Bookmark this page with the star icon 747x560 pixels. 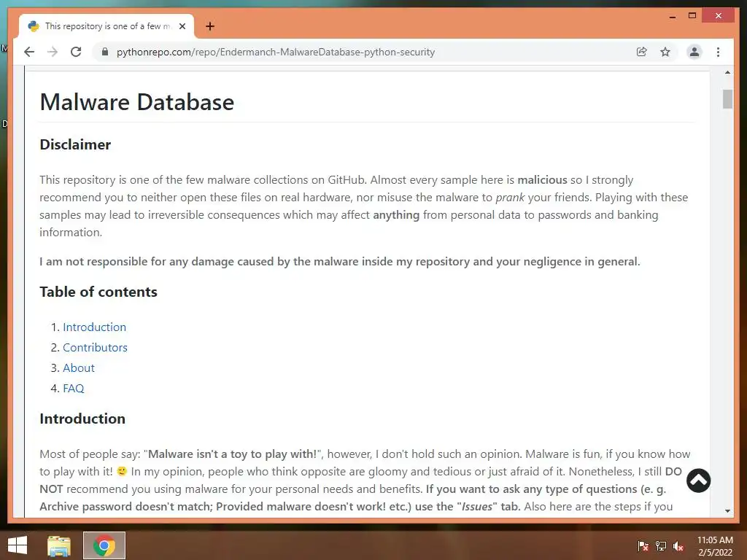pos(665,52)
